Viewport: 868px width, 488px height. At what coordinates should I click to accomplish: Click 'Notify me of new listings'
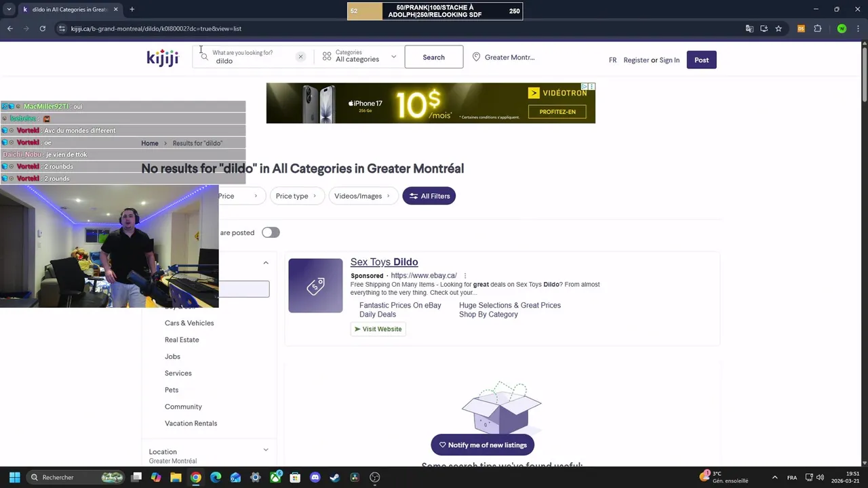tap(483, 445)
